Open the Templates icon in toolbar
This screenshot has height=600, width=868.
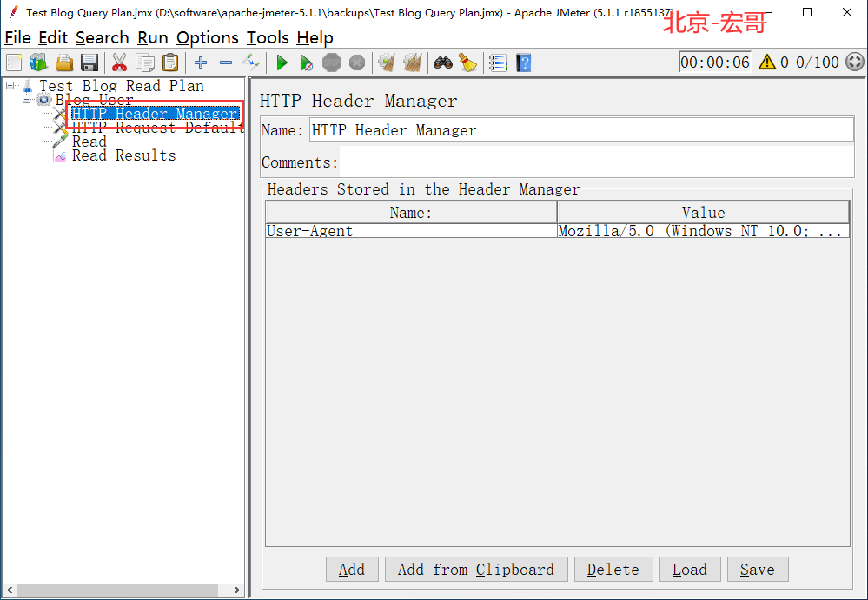(39, 63)
